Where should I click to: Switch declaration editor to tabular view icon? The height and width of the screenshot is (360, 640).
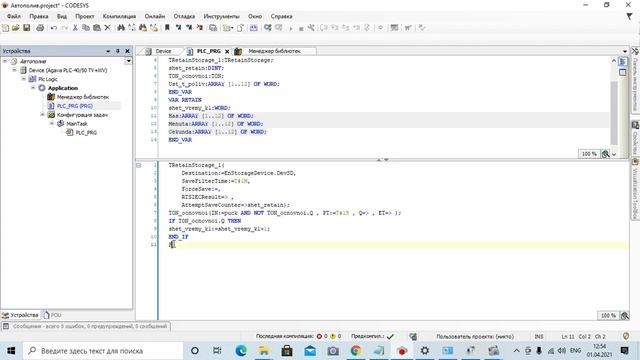click(x=622, y=72)
